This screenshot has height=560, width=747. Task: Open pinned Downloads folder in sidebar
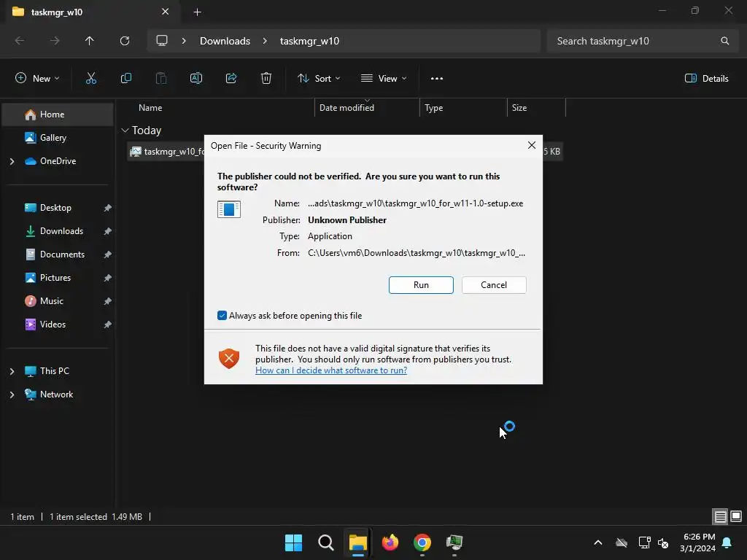(x=57, y=231)
